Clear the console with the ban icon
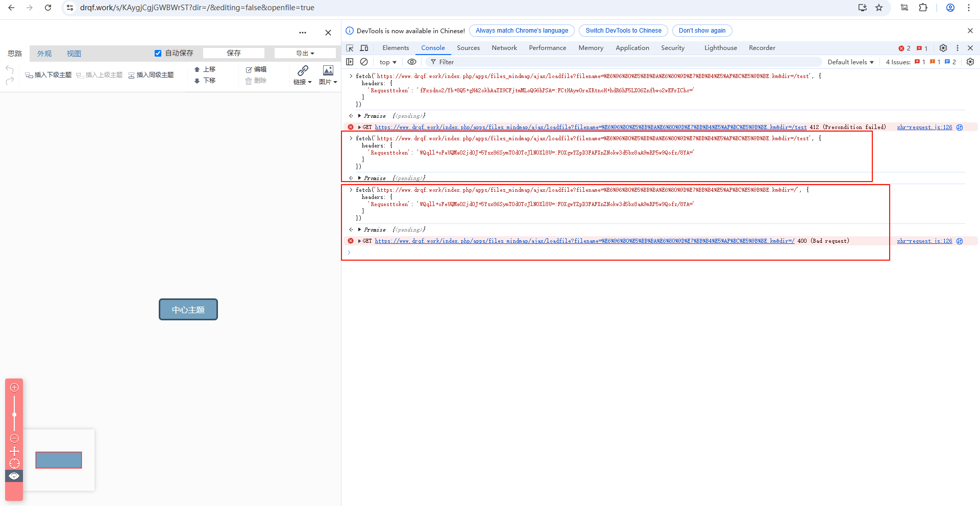The image size is (980, 506). [364, 62]
